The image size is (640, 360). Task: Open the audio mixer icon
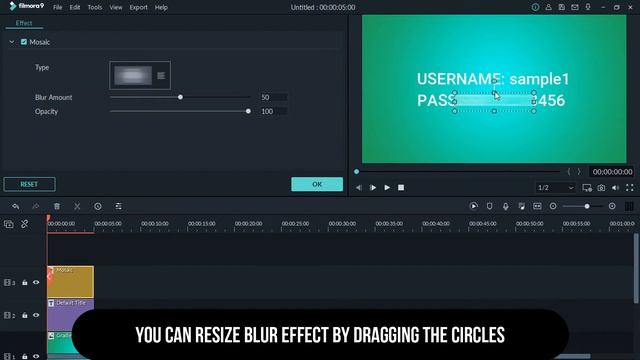pos(521,206)
